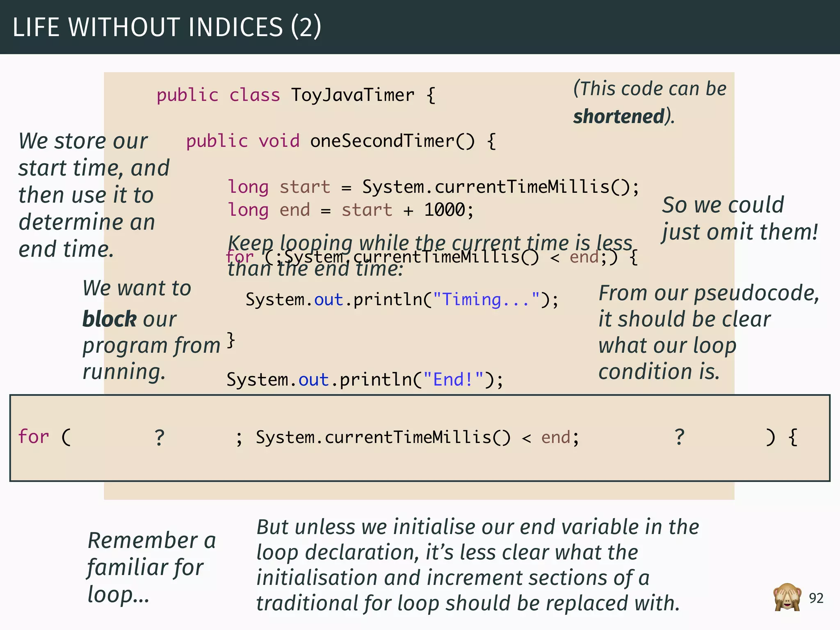The width and height of the screenshot is (840, 630).
Task: Click the 'We want to block our program' annotation
Action: click(151, 330)
